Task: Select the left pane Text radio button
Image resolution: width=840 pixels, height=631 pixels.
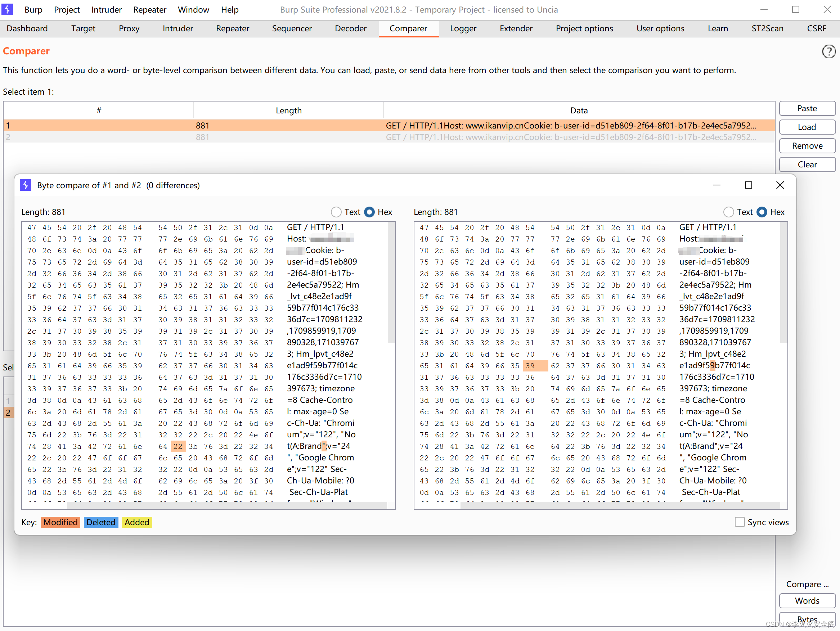Action: coord(336,212)
